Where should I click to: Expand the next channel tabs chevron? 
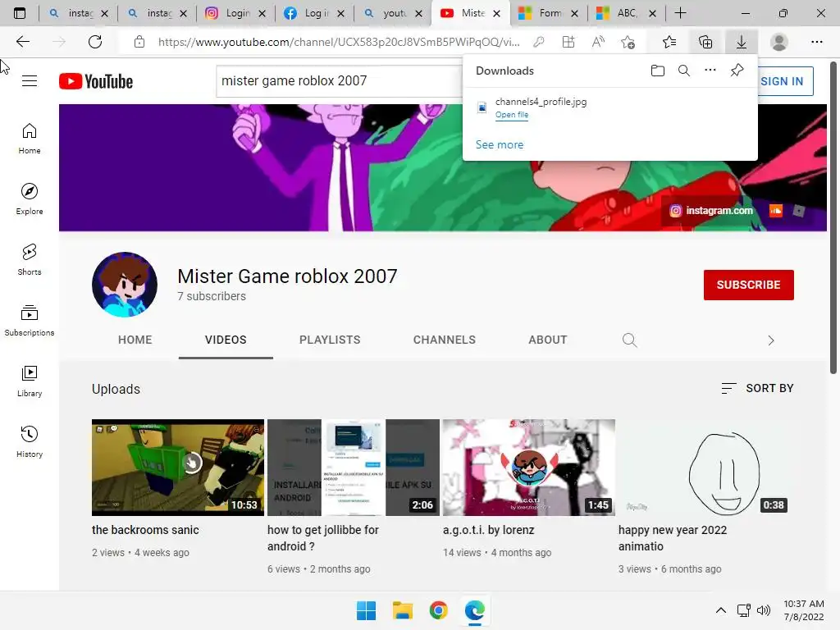tap(771, 340)
